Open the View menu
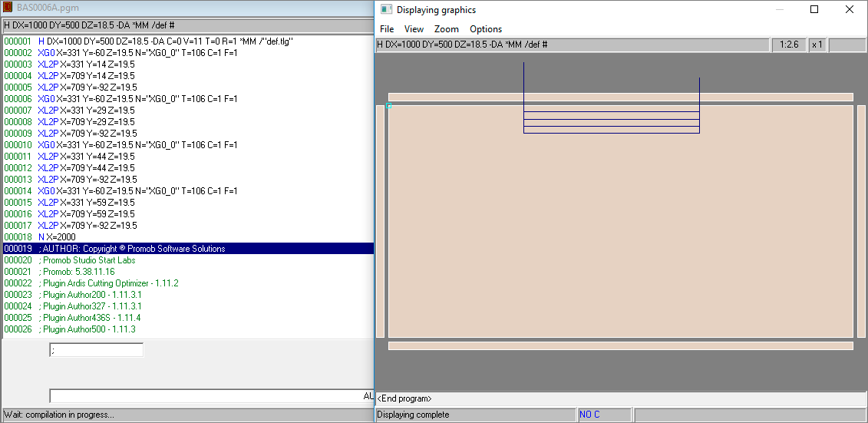 tap(414, 29)
